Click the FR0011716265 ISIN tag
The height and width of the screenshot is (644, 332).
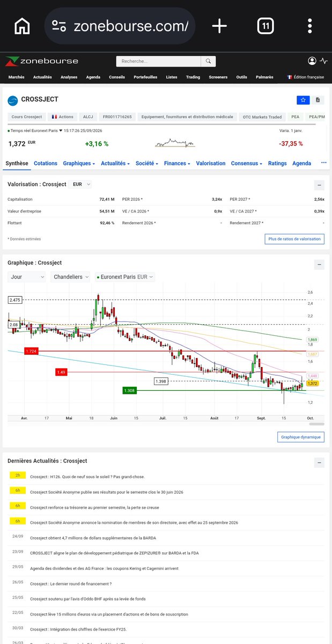pos(117,116)
